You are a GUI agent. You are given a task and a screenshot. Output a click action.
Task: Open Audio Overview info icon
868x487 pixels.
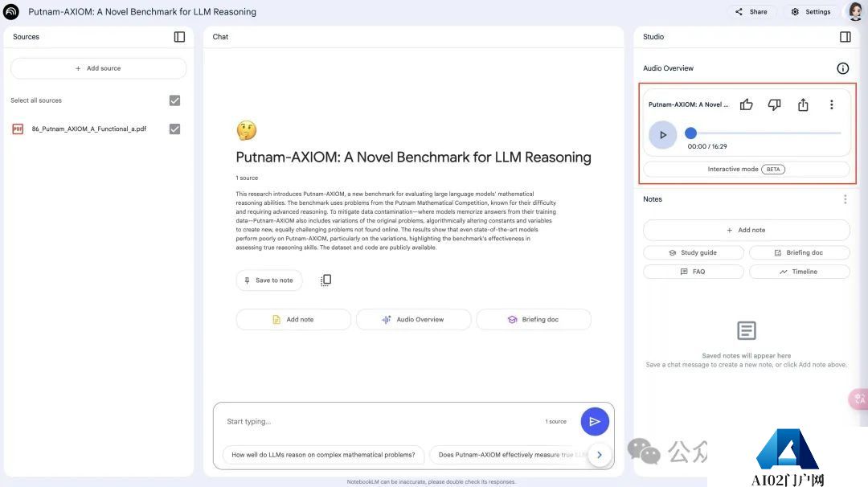842,68
